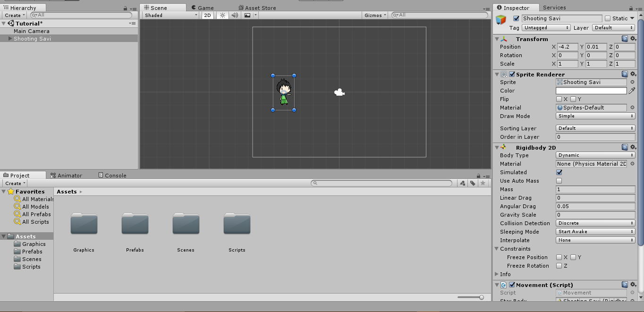Switch to the Services tab

(x=554, y=8)
